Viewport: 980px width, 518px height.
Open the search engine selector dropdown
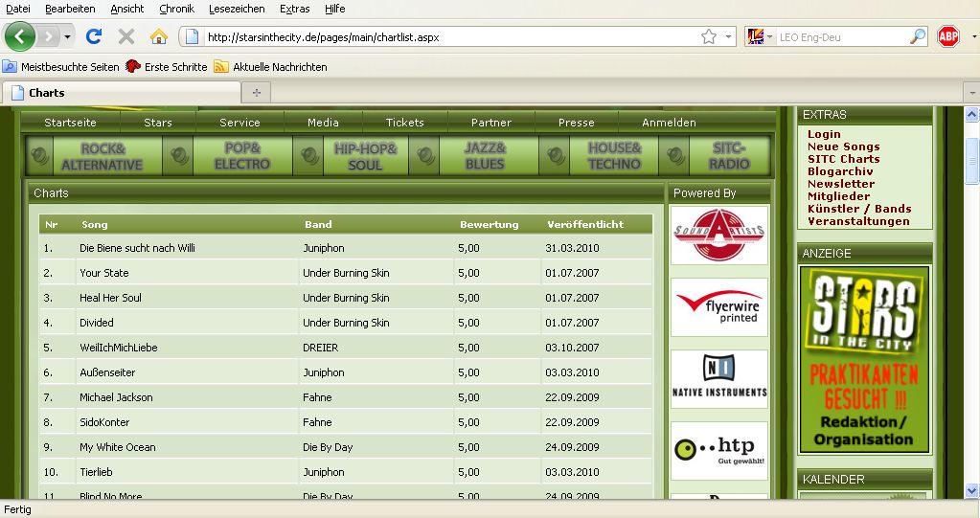click(760, 37)
